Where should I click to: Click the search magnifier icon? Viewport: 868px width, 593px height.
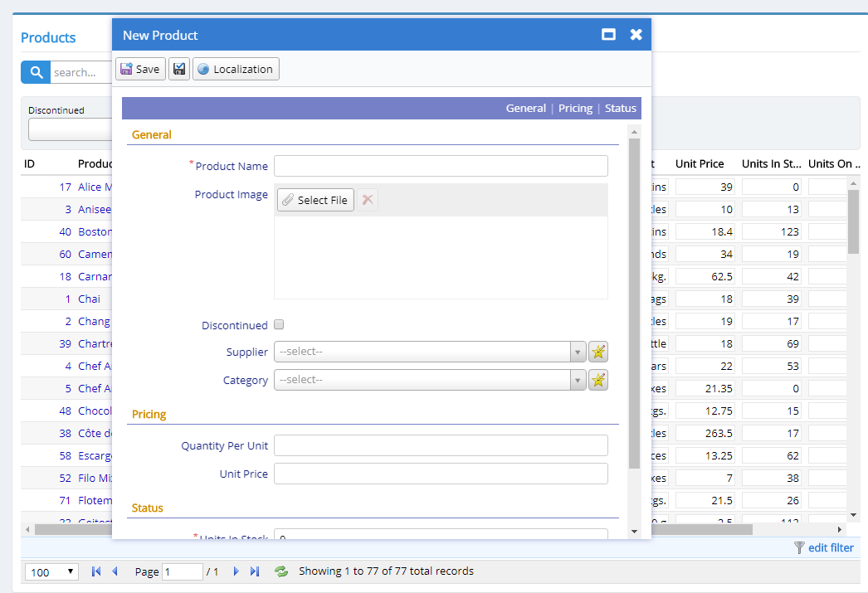click(x=36, y=72)
